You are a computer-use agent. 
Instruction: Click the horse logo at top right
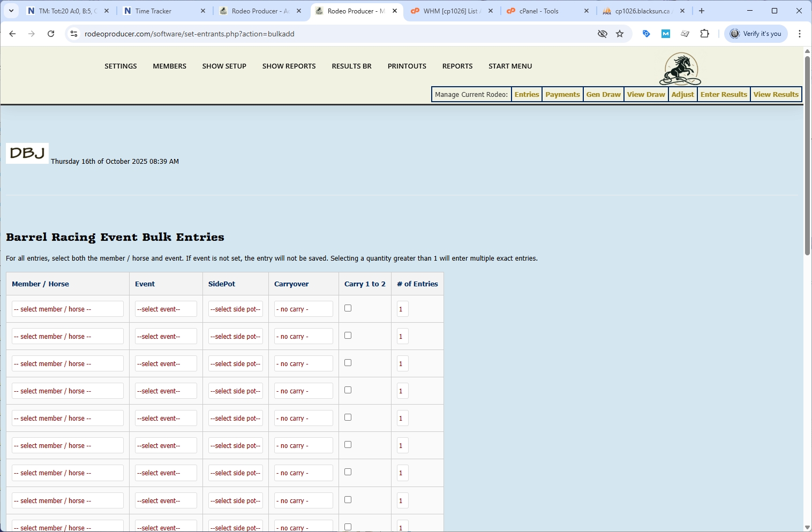click(680, 69)
